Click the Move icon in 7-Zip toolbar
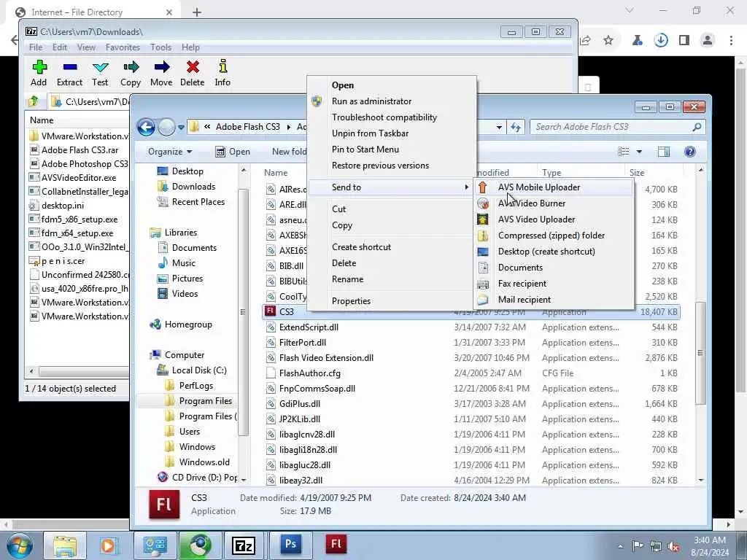 click(x=161, y=68)
